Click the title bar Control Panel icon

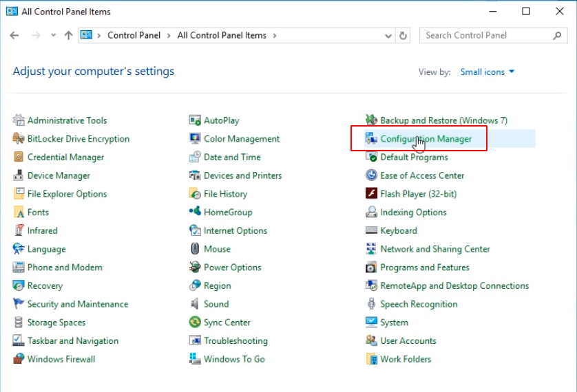click(12, 12)
